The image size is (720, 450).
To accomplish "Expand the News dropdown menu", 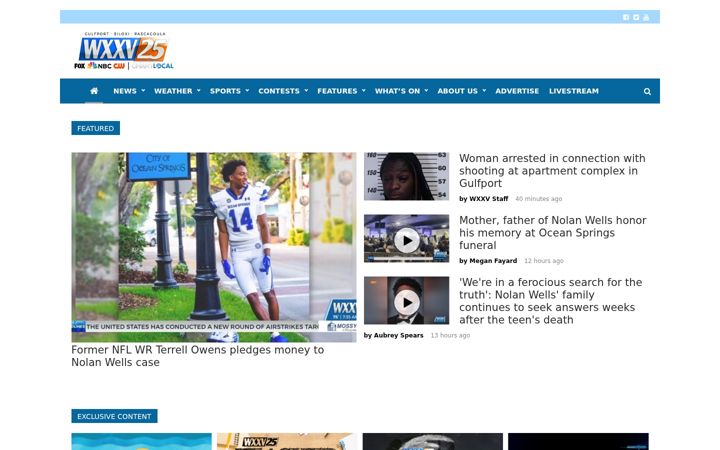I will (x=129, y=91).
